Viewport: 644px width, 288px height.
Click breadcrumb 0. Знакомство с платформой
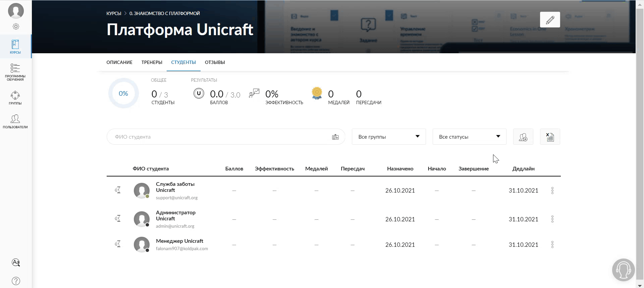click(x=165, y=13)
